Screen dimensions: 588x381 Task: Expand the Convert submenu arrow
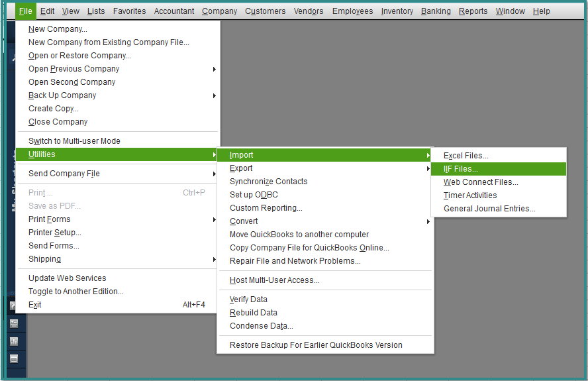(428, 221)
